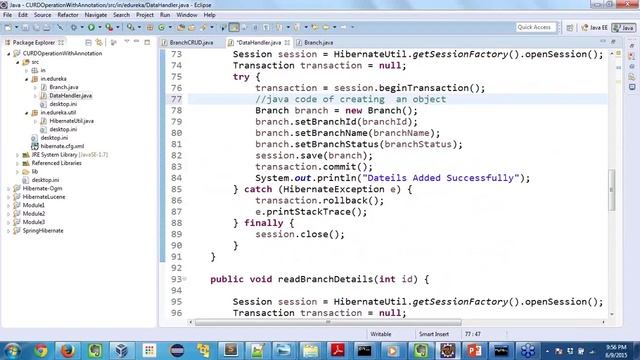Screen dimensions: 640x360
Task: Select Branch.java in Package Explorer
Action: [64, 87]
